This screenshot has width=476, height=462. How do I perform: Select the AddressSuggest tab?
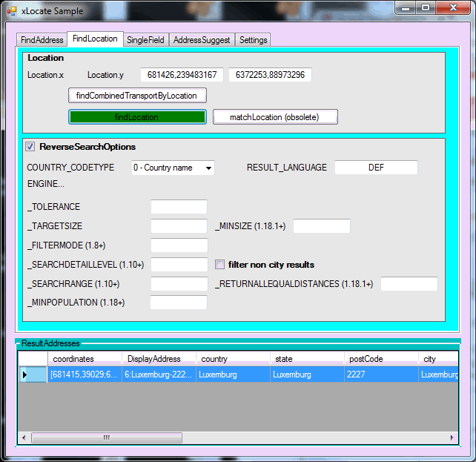point(202,40)
